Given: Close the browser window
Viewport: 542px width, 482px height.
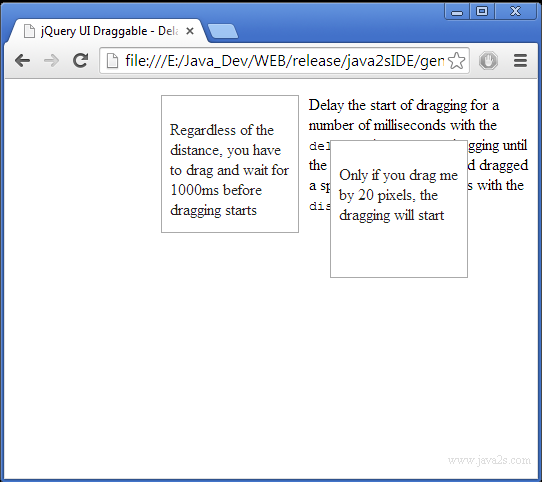Looking at the screenshot, I should point(516,12).
